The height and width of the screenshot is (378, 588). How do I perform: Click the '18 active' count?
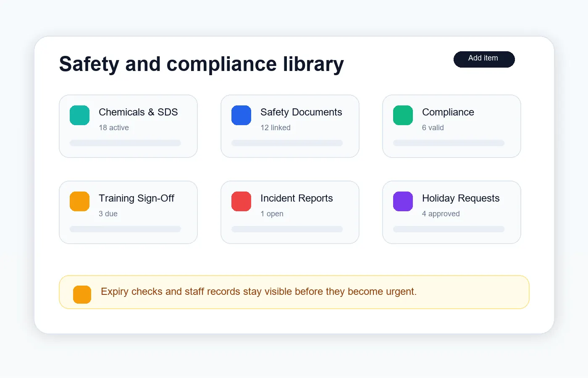pos(114,128)
